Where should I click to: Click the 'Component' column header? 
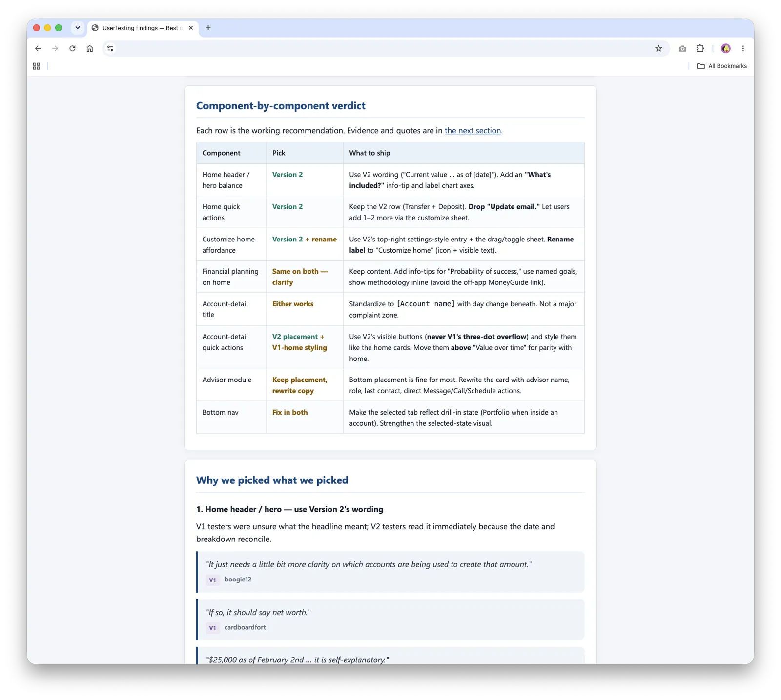coord(231,153)
